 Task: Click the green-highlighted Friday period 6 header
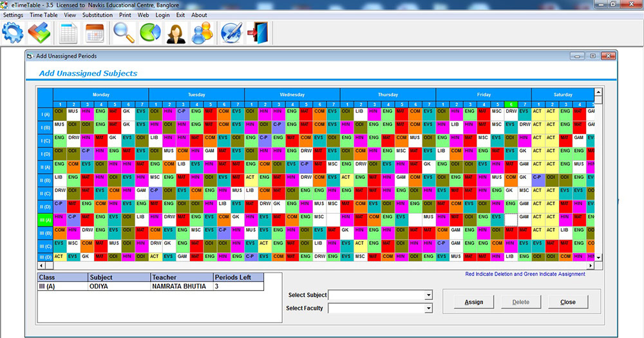coord(511,104)
